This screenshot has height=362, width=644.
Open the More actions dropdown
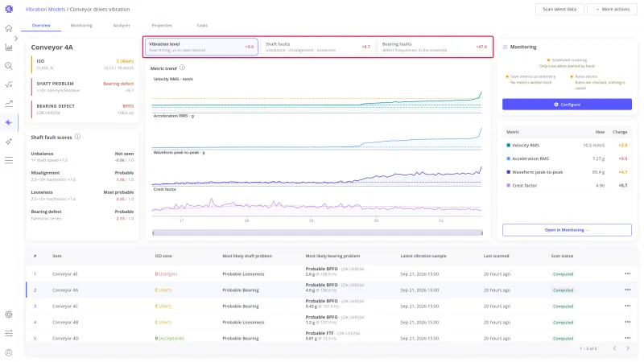click(x=613, y=9)
